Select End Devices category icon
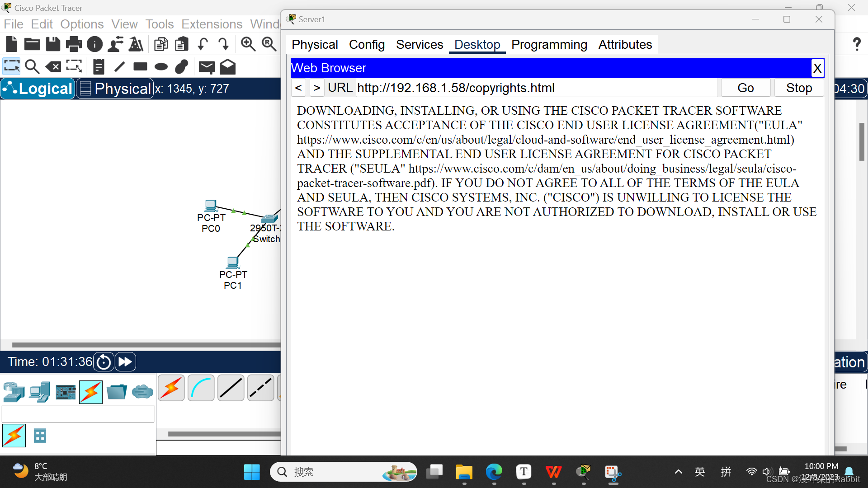 tap(40, 392)
